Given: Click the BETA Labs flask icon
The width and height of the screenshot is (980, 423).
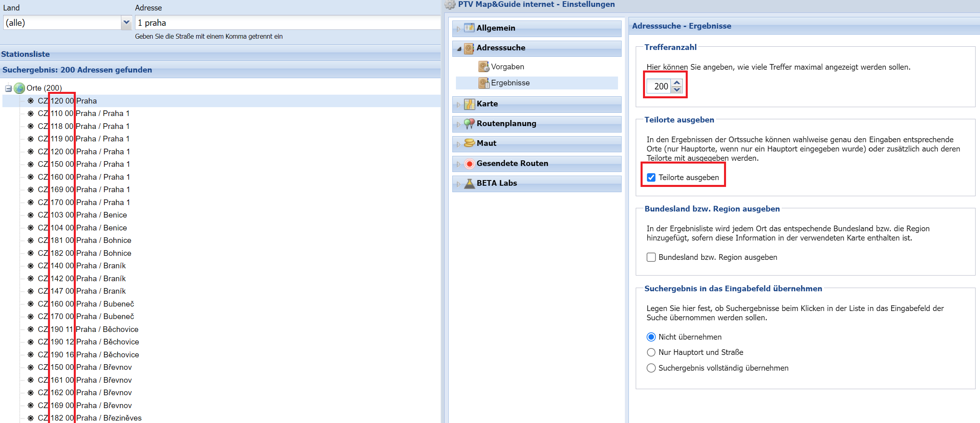Looking at the screenshot, I should click(469, 183).
